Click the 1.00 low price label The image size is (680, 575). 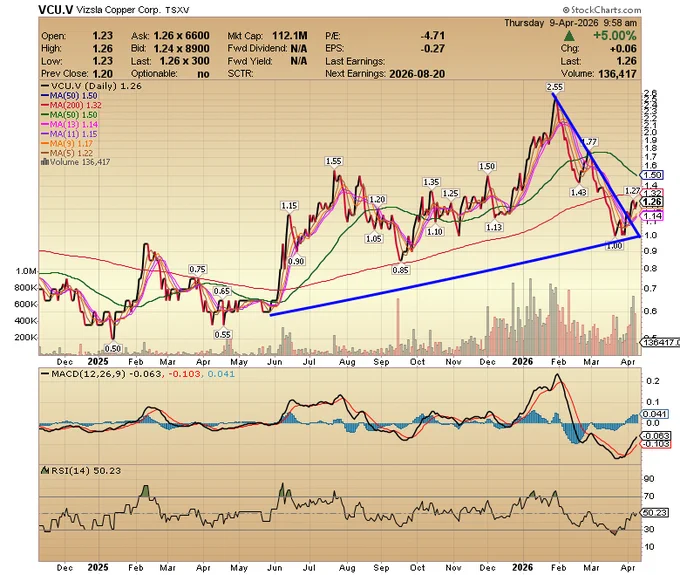(x=615, y=246)
